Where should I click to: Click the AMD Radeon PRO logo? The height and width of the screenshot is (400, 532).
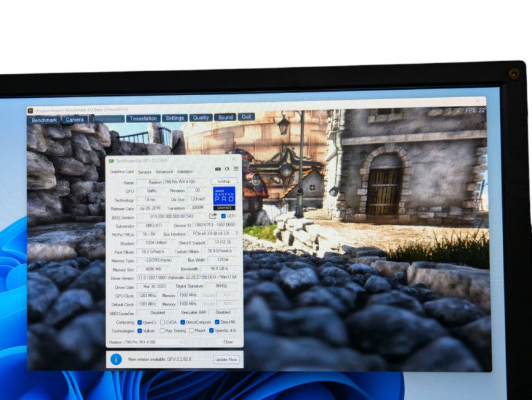click(224, 198)
